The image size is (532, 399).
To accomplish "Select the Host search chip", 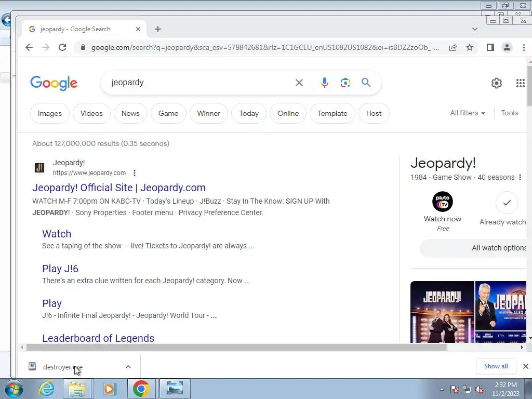I will [x=374, y=113].
